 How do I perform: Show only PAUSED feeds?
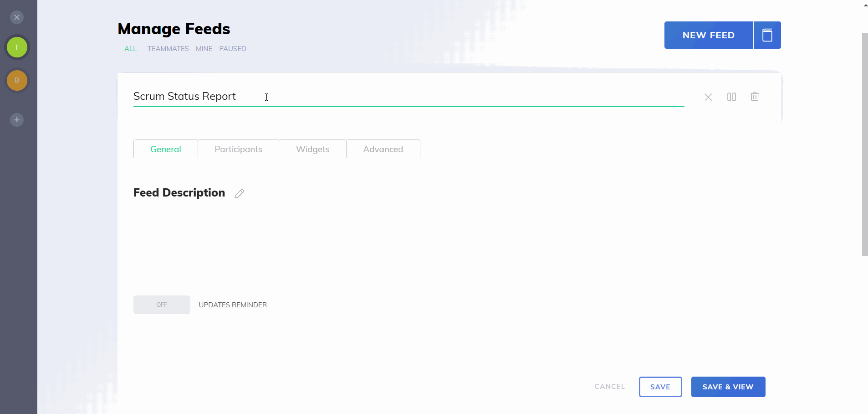[233, 49]
